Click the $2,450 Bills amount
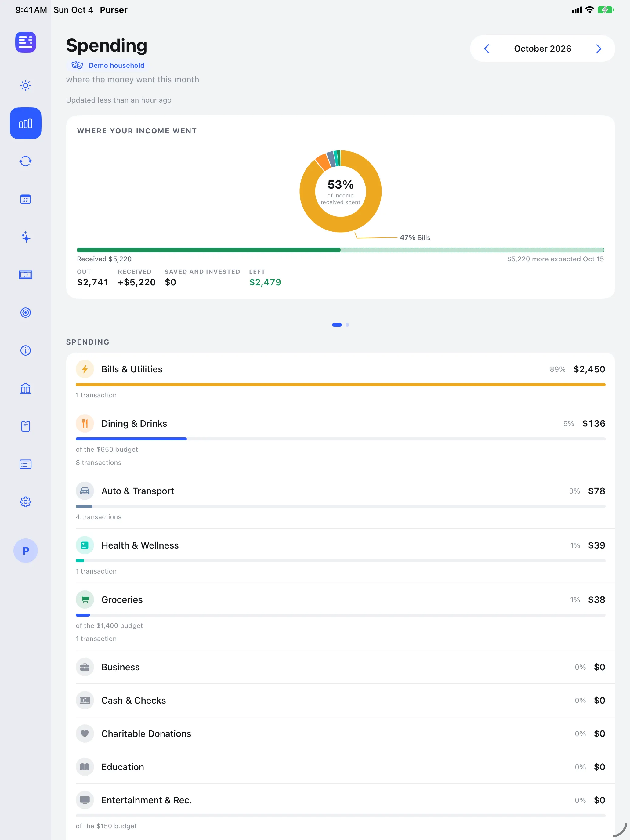Image resolution: width=630 pixels, height=840 pixels. [x=589, y=369]
